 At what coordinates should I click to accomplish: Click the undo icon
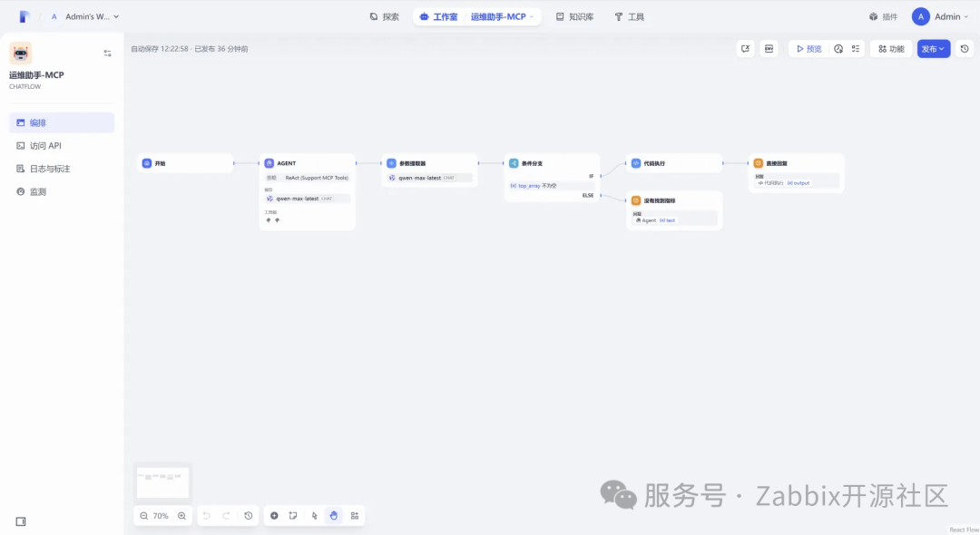click(207, 515)
